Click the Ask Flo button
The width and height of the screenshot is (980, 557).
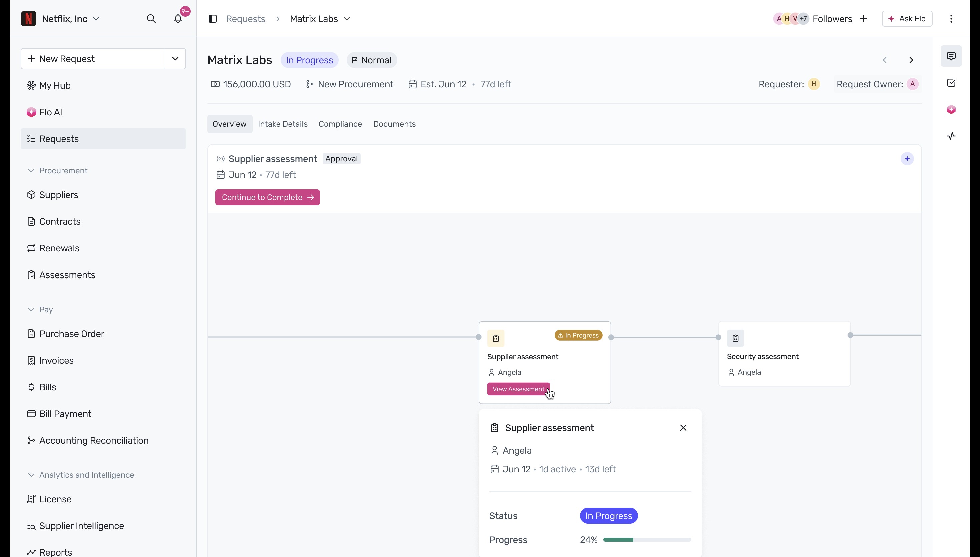pos(907,19)
